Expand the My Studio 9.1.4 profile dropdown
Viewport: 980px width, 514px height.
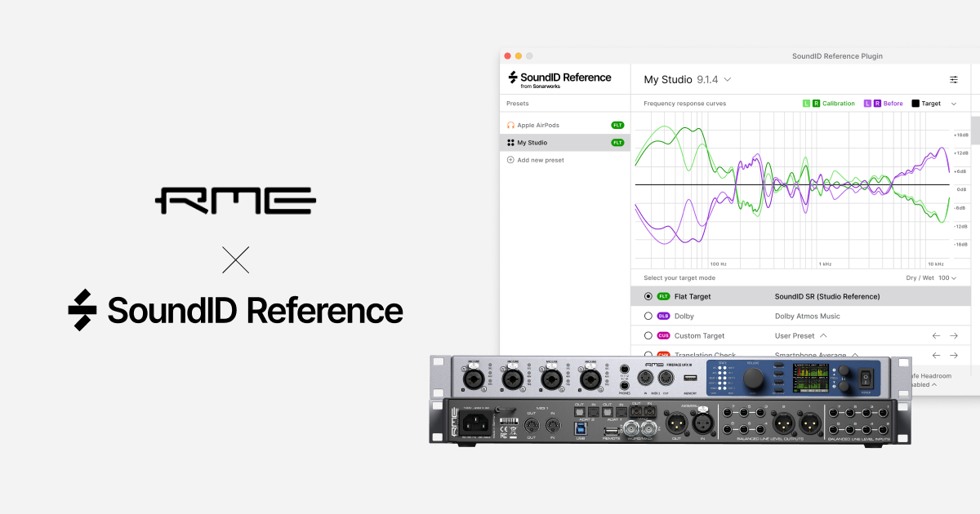(x=727, y=80)
